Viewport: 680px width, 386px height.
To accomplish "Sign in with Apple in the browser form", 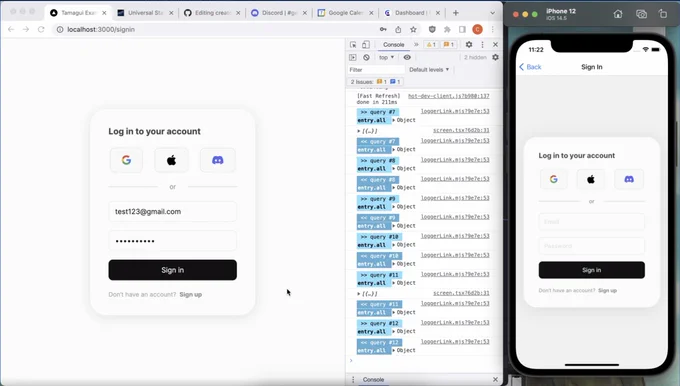I will [172, 160].
